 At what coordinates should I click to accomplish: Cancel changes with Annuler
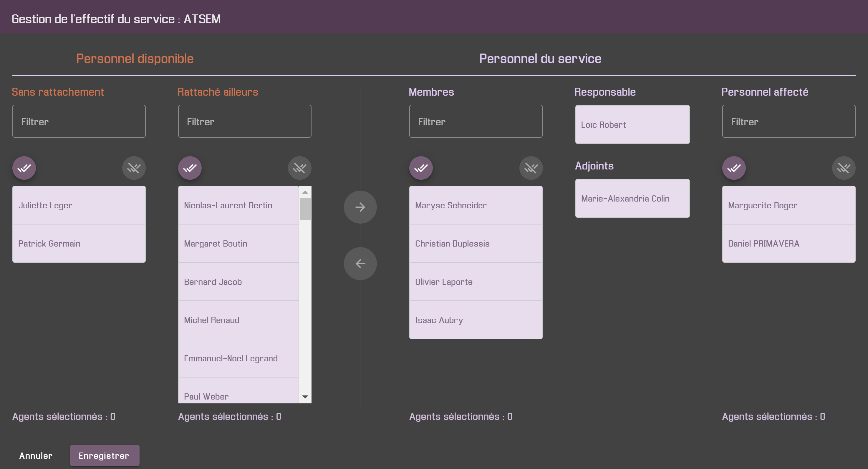pyautogui.click(x=36, y=455)
